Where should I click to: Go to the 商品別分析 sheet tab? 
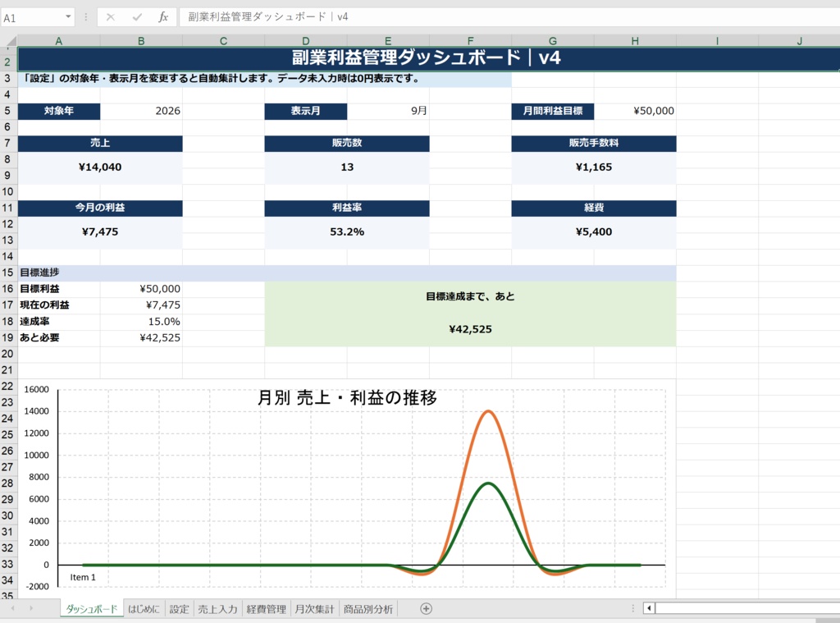368,609
